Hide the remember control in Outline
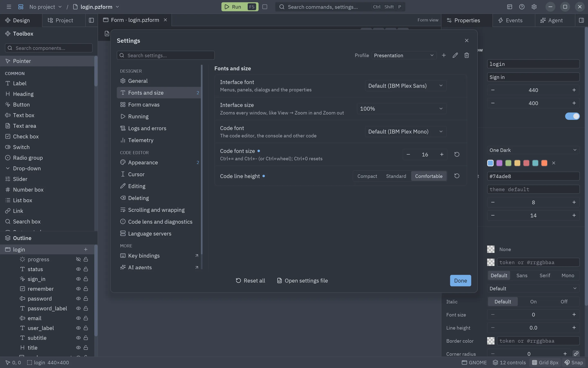This screenshot has width=588, height=368. (78, 289)
